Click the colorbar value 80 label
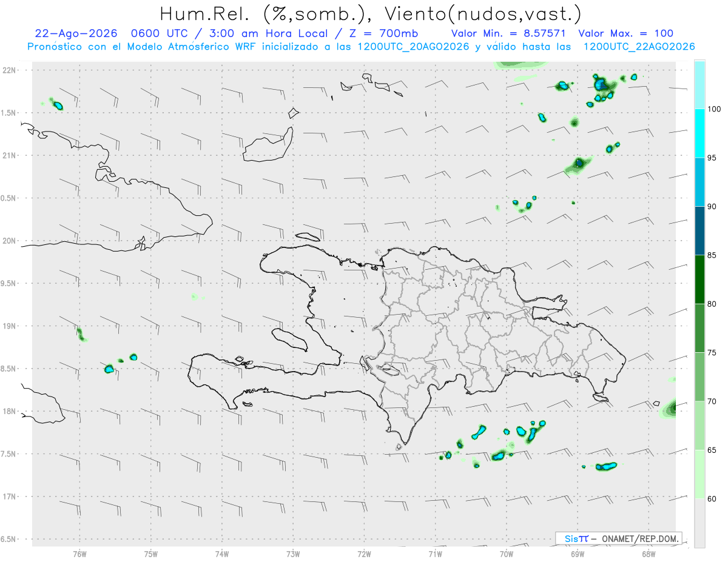Screen dimensions: 728x562 (x=711, y=304)
